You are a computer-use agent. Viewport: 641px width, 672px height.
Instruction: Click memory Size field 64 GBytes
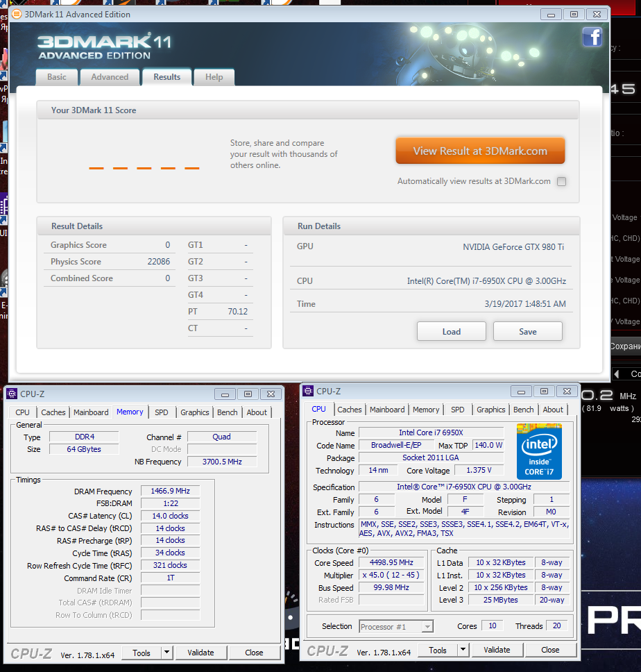(84, 449)
